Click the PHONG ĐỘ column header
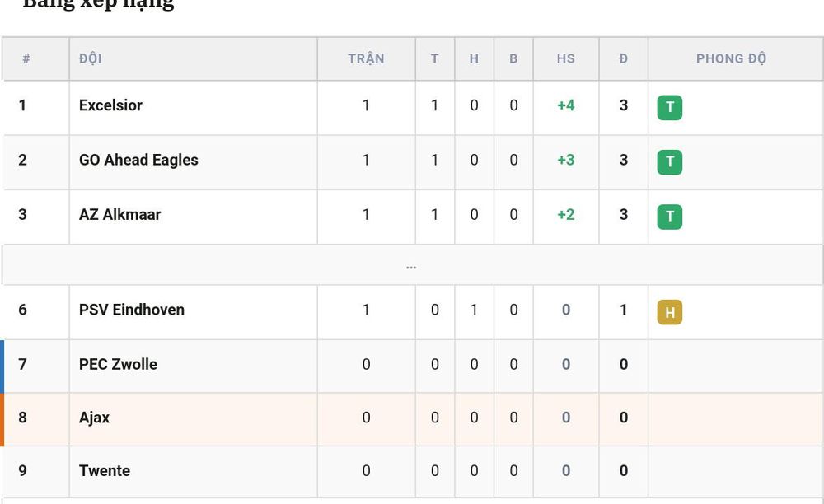The height and width of the screenshot is (504, 824). (x=731, y=58)
